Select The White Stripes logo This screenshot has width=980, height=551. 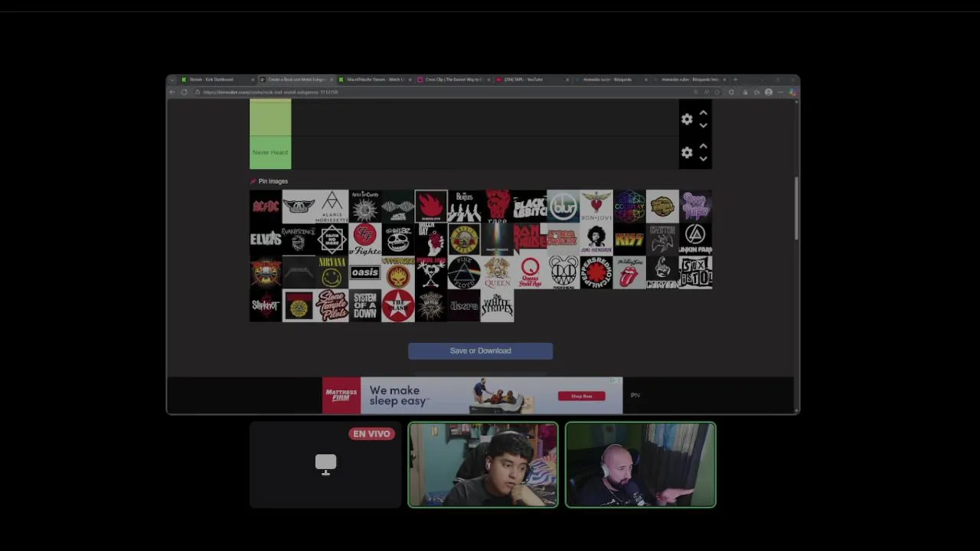pyautogui.click(x=497, y=305)
